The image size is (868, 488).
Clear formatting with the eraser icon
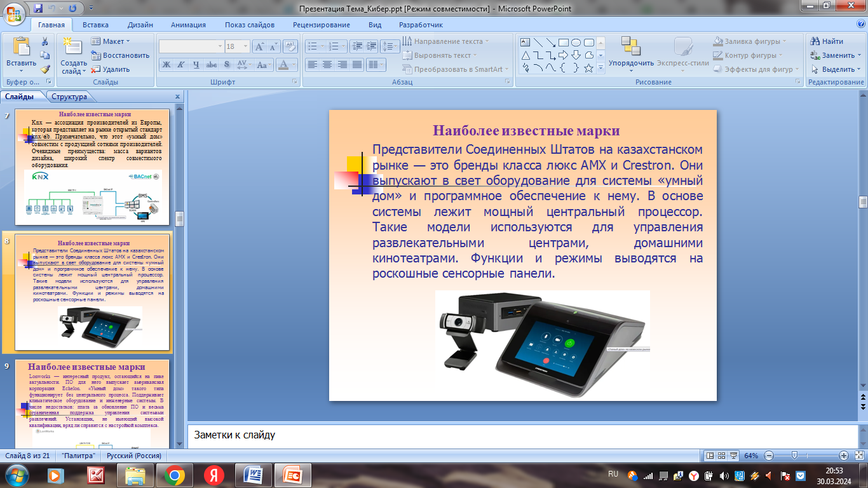(290, 46)
